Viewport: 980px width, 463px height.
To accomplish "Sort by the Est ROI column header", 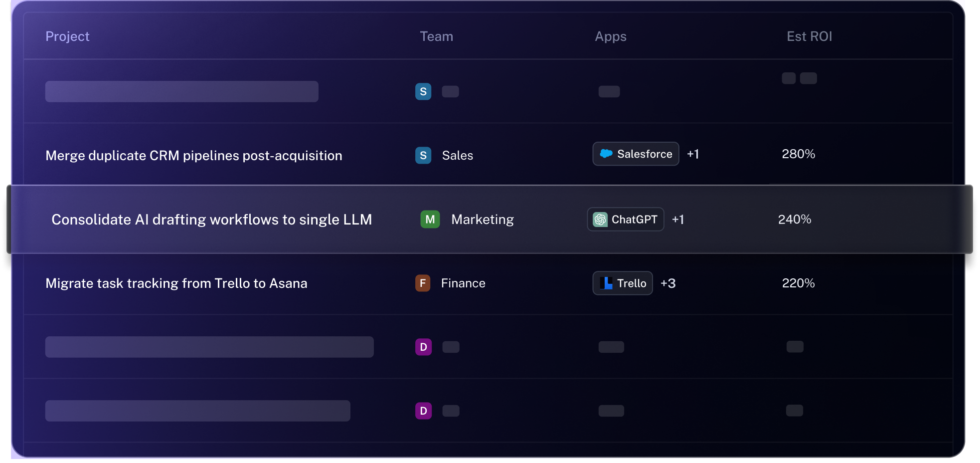I will pyautogui.click(x=810, y=36).
